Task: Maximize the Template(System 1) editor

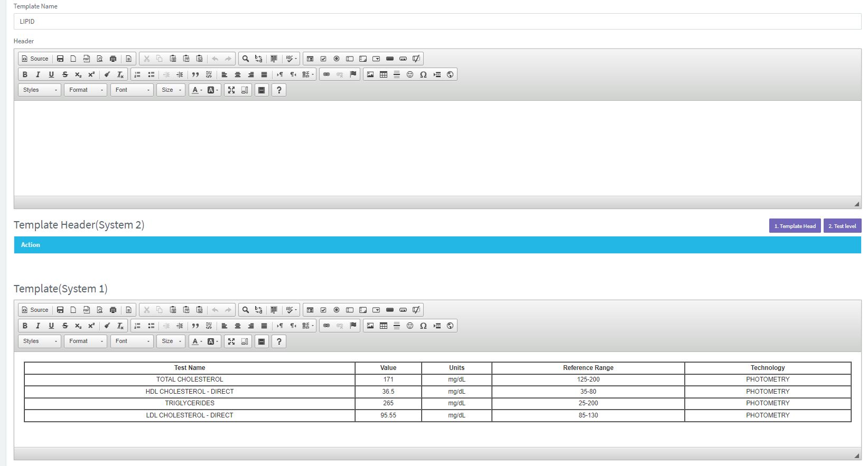Action: click(x=231, y=341)
